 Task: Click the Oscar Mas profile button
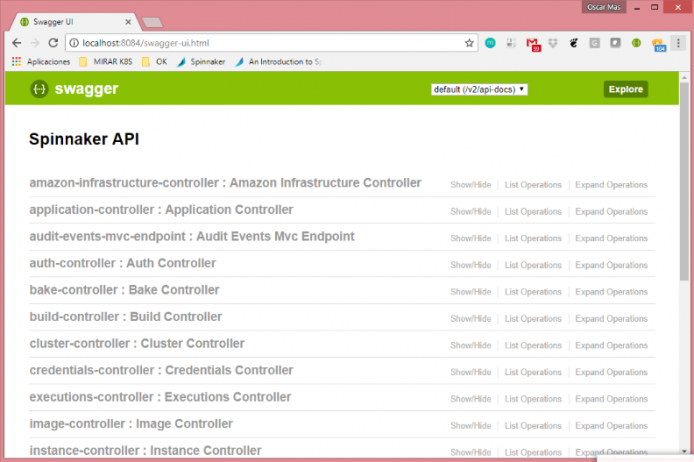[604, 7]
